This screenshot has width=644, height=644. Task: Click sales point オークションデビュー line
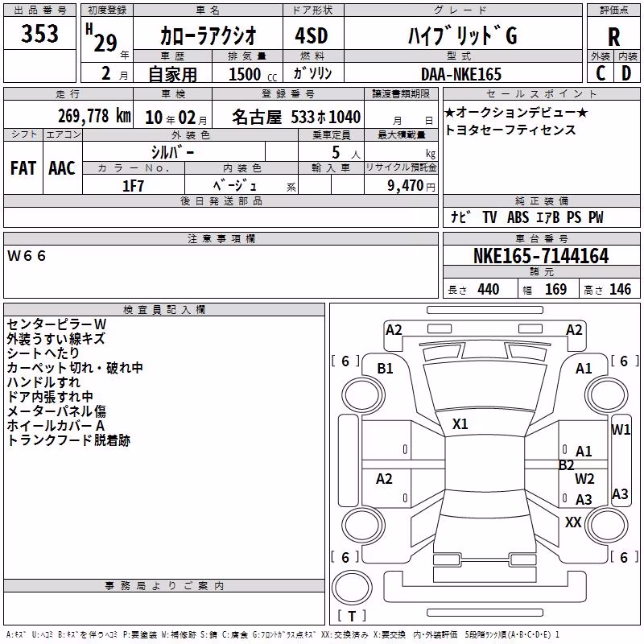(516, 112)
